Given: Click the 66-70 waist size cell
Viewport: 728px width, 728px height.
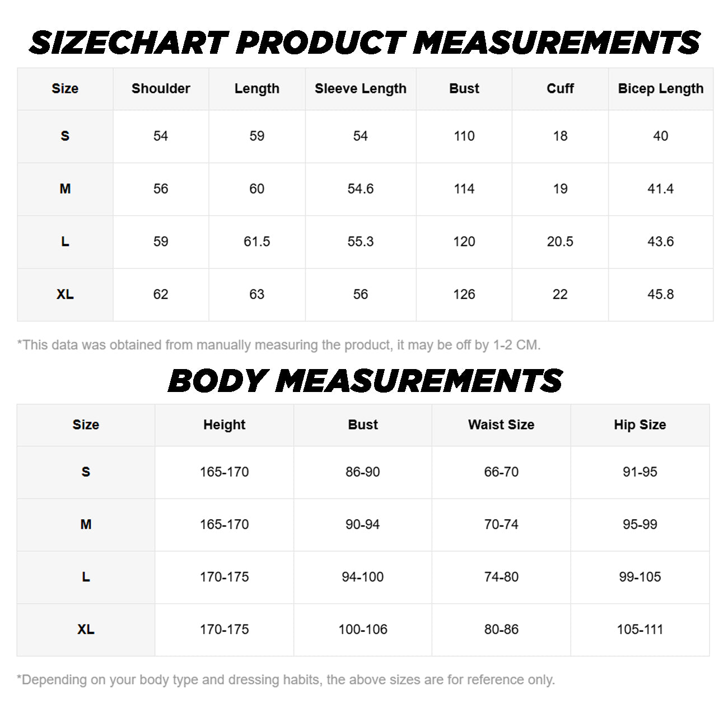Looking at the screenshot, I should (x=501, y=472).
